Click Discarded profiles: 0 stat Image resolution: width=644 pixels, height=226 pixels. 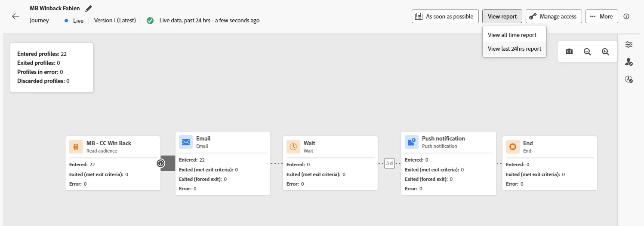43,81
